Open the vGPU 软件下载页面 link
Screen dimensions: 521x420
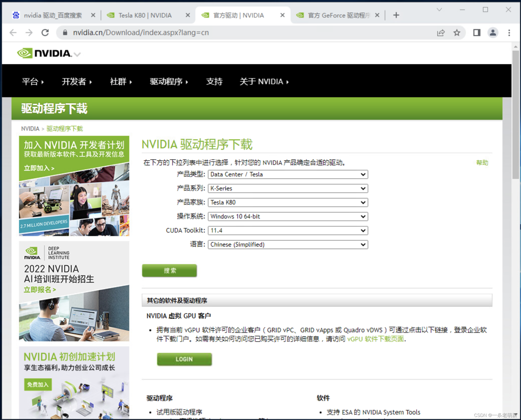pos(375,339)
